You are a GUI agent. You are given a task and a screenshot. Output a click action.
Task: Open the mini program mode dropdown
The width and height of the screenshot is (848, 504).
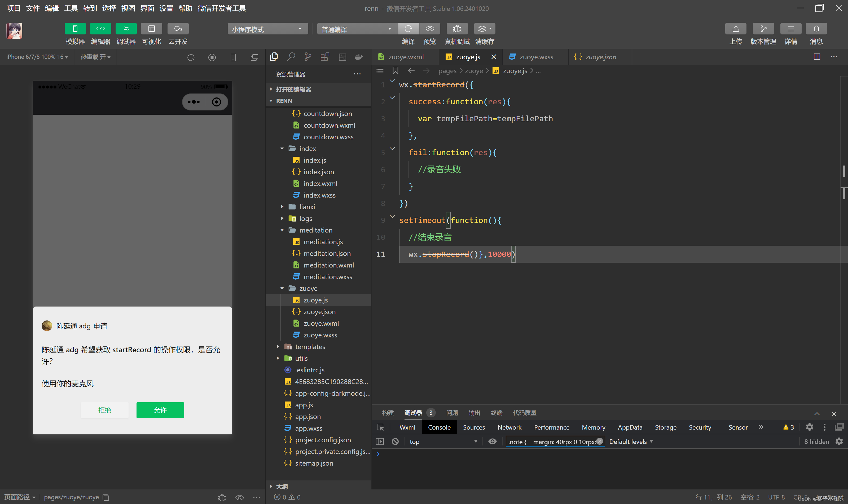pos(267,29)
